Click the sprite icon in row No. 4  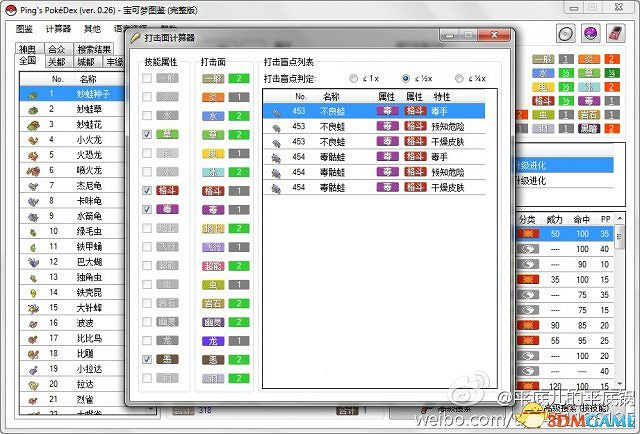click(x=33, y=140)
